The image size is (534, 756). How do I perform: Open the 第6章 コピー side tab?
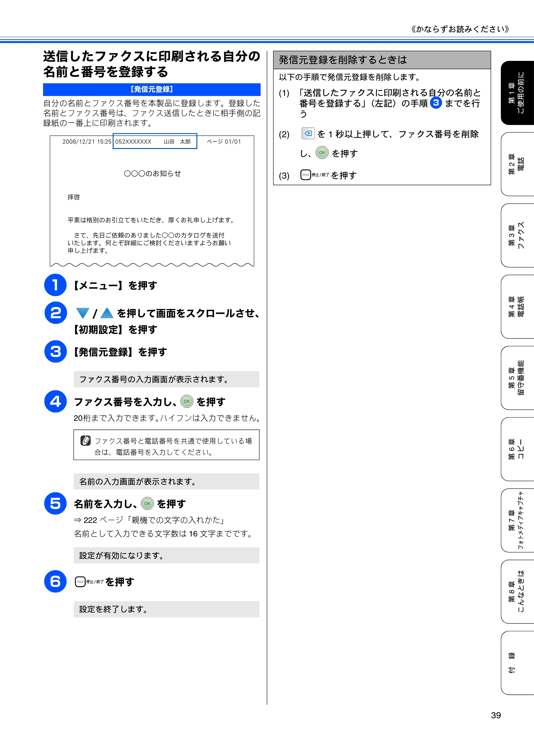517,449
